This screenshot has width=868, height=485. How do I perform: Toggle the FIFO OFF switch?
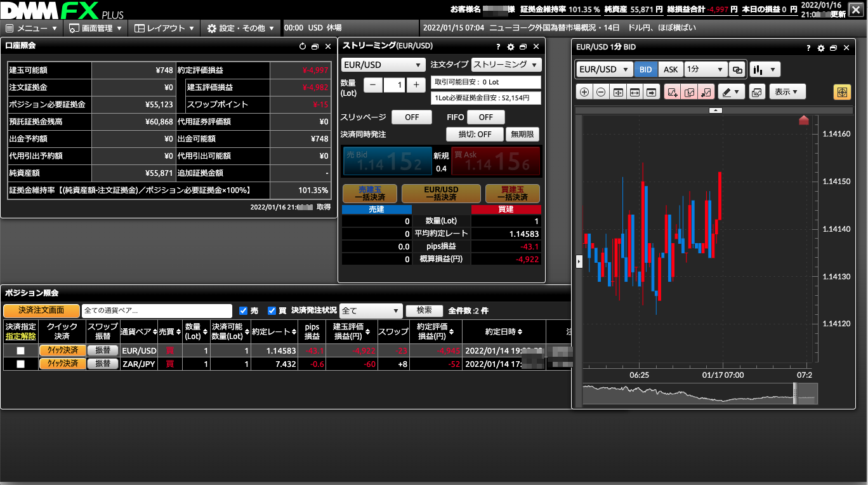tap(485, 117)
